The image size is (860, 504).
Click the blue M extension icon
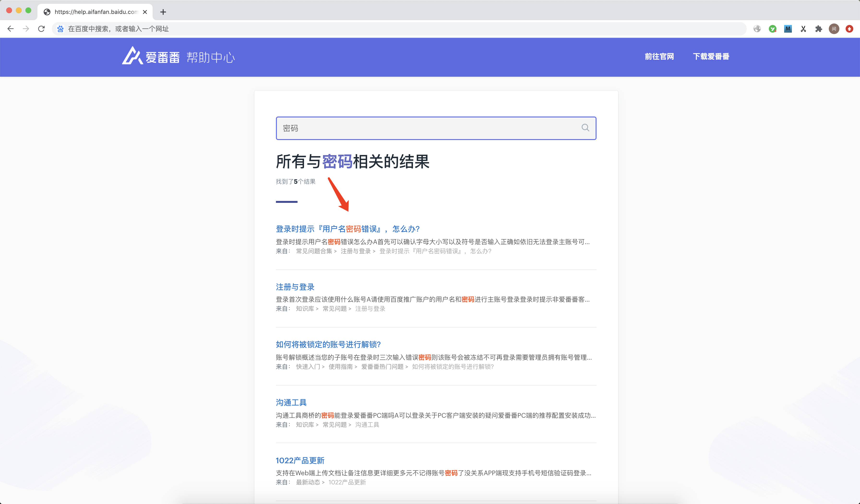pos(788,29)
